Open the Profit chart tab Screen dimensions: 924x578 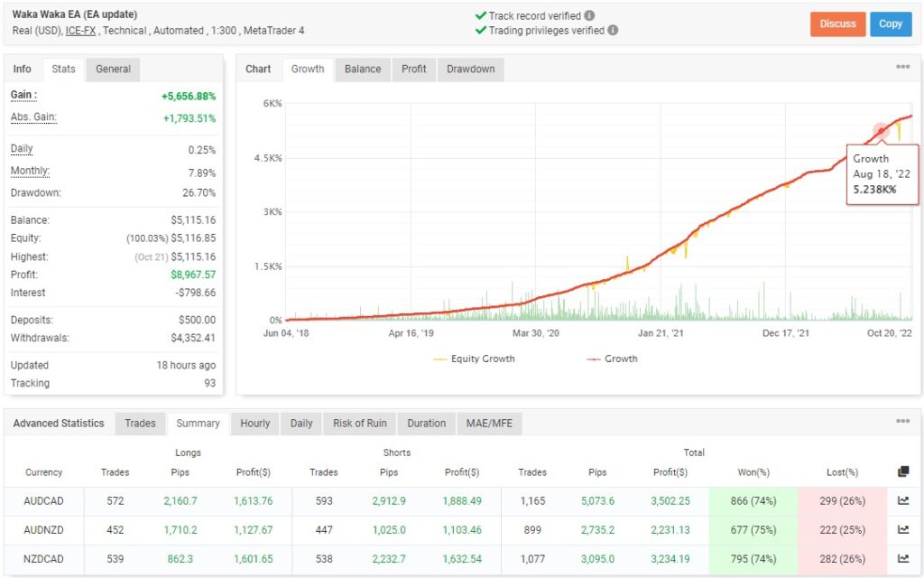pos(413,69)
